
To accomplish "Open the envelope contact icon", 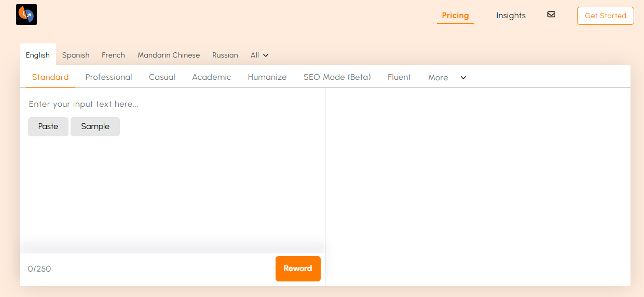I will (x=551, y=15).
